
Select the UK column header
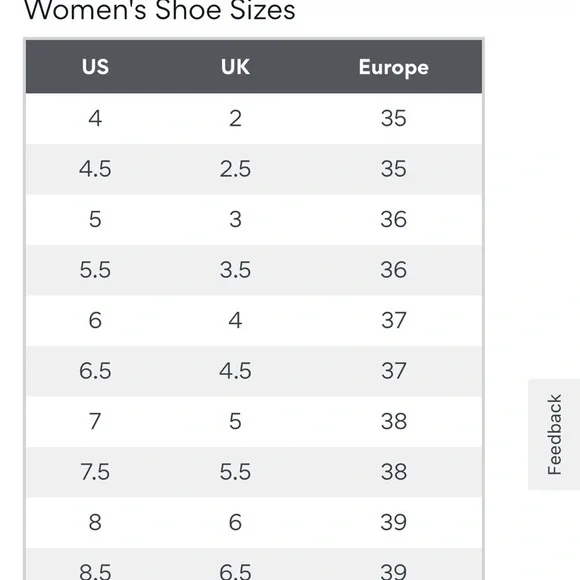click(x=235, y=67)
